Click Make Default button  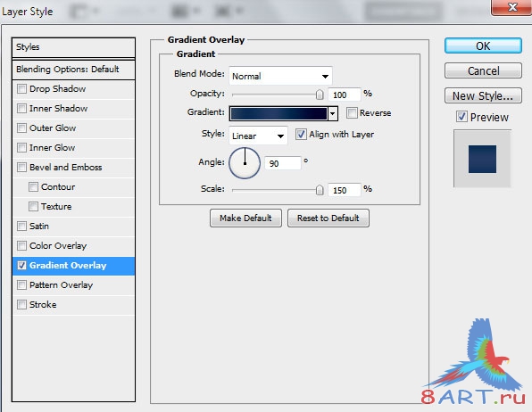[x=245, y=218]
